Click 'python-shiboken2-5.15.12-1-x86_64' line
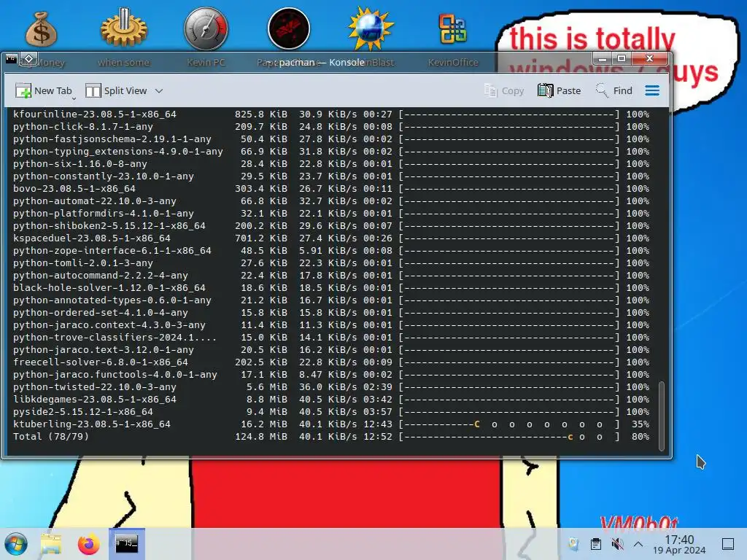747x560 pixels. (x=109, y=226)
